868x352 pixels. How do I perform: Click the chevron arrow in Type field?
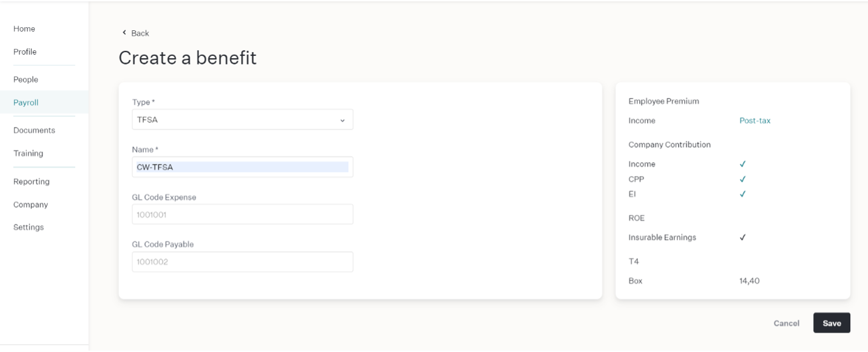tap(342, 120)
